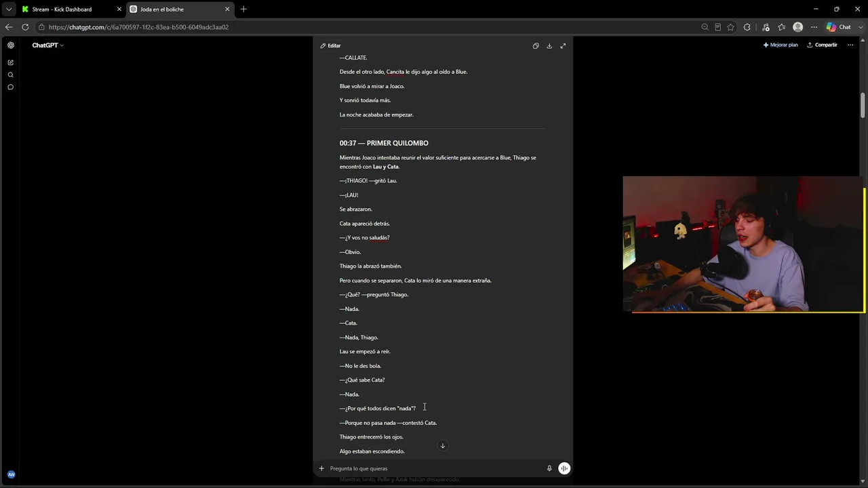The image size is (868, 488).
Task: Click '—¿Qué? —preguntó Thiago.'
Action: pos(374,295)
